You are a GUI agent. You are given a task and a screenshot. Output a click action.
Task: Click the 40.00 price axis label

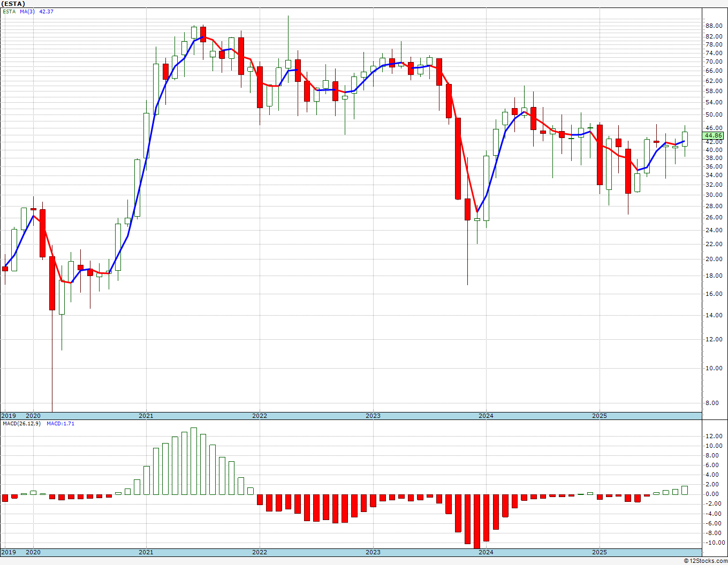[714, 150]
